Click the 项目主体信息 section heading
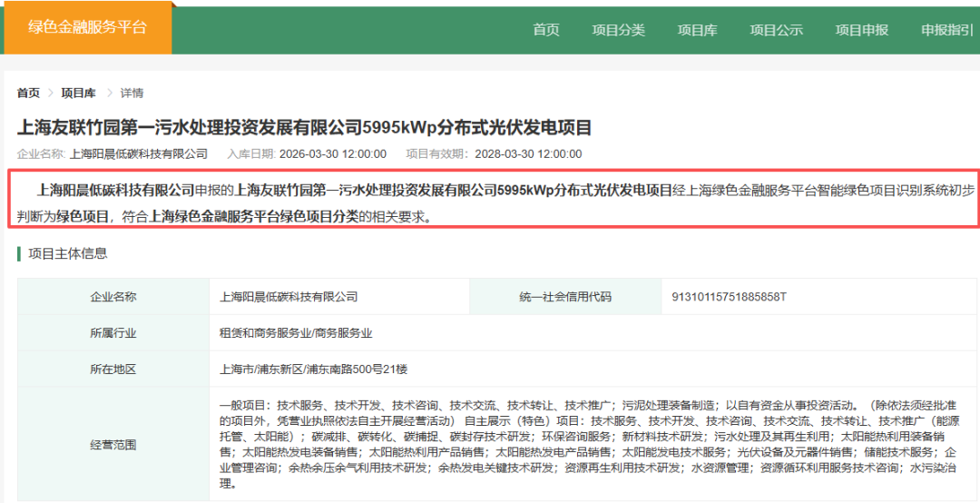 (68, 253)
